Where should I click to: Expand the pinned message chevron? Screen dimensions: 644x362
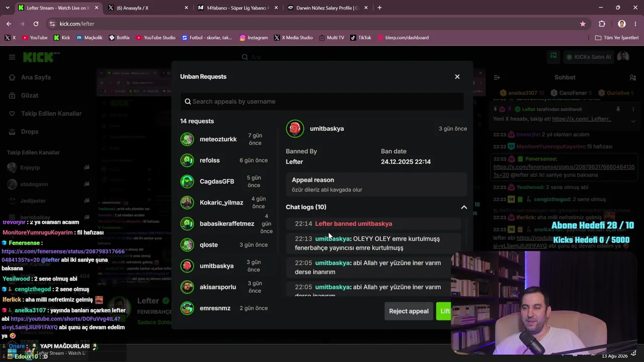633,121
